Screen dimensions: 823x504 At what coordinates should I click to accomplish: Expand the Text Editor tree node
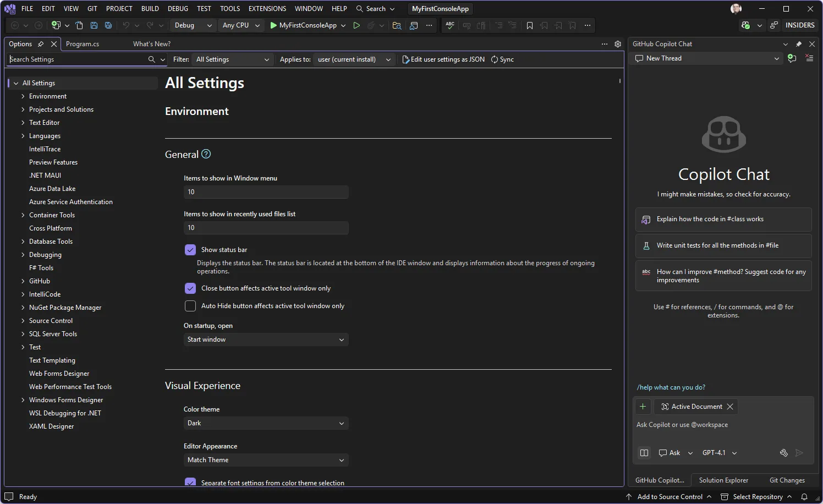(23, 123)
